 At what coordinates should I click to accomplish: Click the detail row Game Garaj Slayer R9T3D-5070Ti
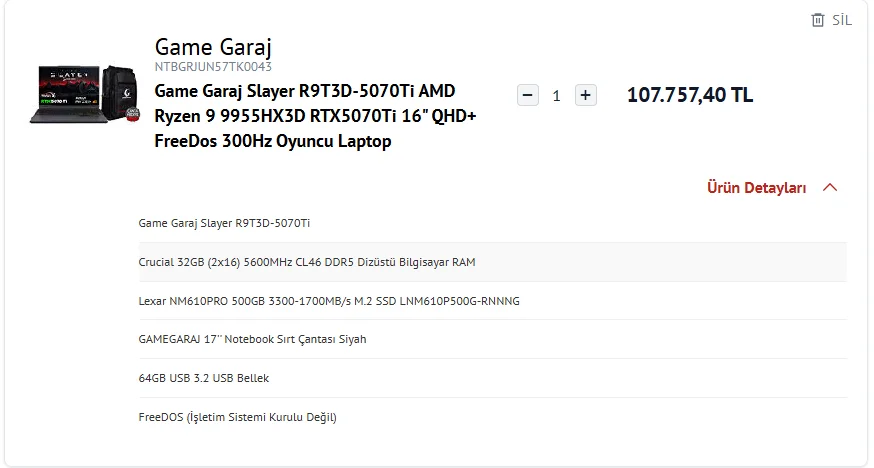(493, 223)
